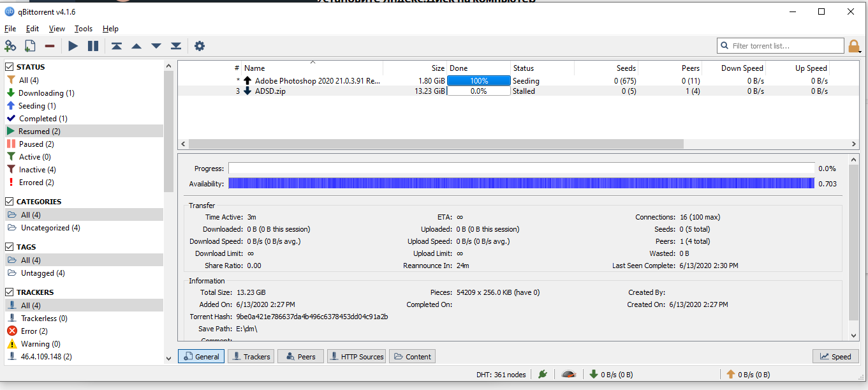
Task: Click the Filter torrent list field
Action: pos(781,46)
